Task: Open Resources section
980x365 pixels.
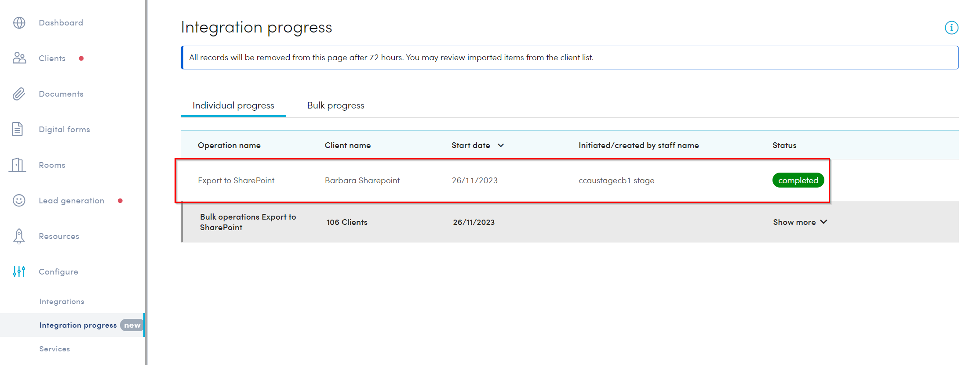Action: (x=59, y=236)
